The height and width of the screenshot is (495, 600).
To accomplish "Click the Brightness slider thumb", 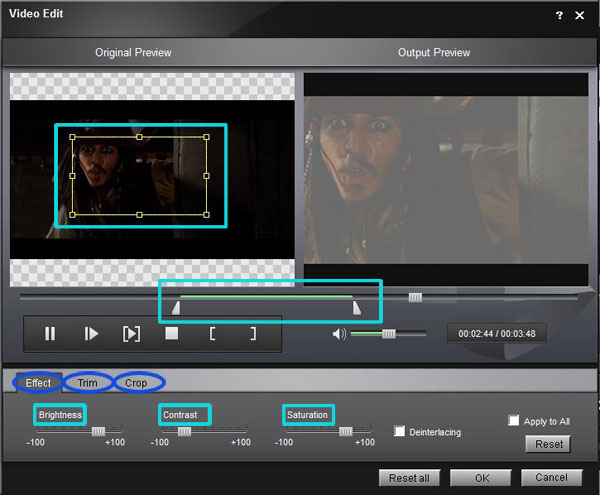I will point(98,431).
